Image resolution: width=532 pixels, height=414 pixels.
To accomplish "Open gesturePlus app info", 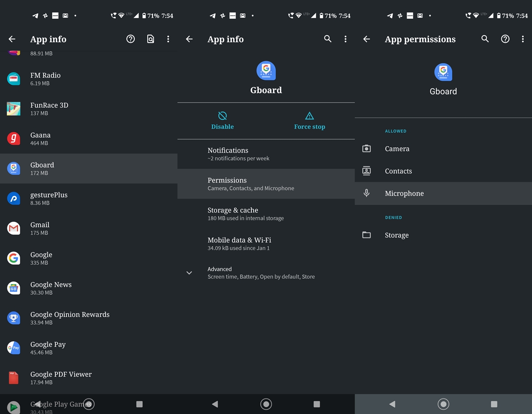I will pyautogui.click(x=89, y=198).
